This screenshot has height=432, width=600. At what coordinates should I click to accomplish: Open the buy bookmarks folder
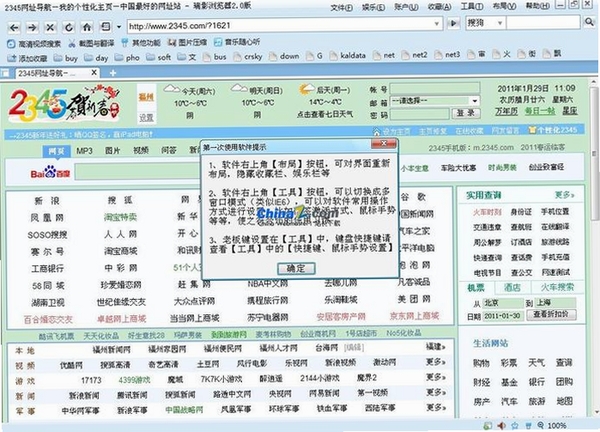66,58
